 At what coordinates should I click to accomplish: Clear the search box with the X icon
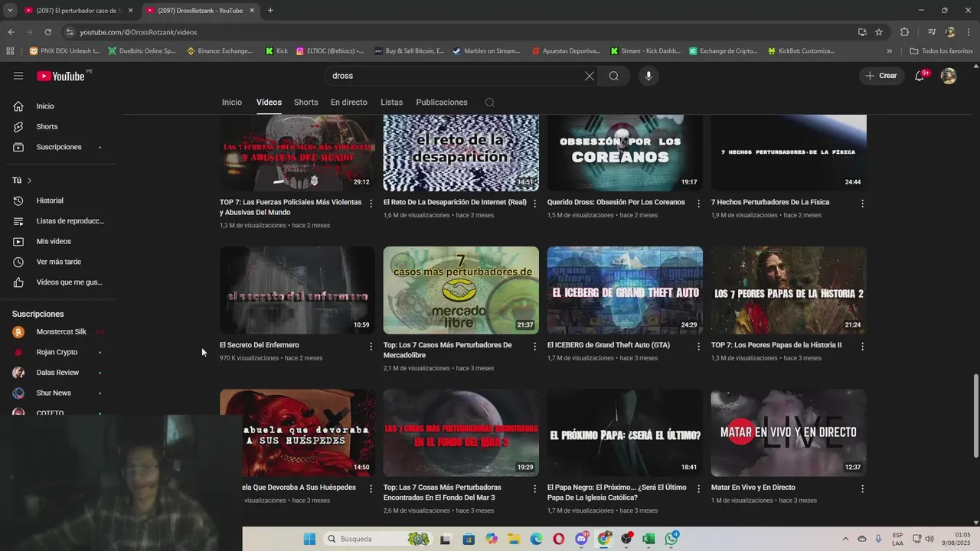tap(589, 76)
